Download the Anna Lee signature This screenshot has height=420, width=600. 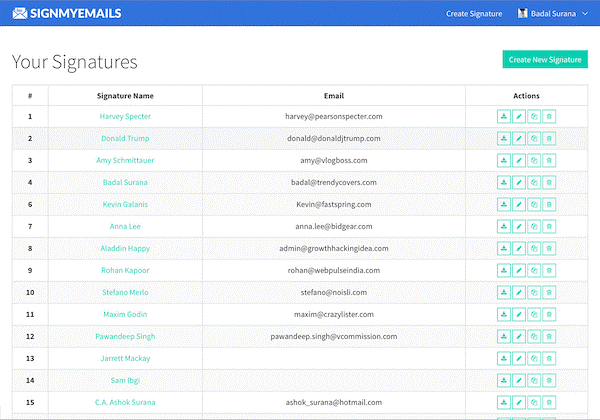click(504, 226)
